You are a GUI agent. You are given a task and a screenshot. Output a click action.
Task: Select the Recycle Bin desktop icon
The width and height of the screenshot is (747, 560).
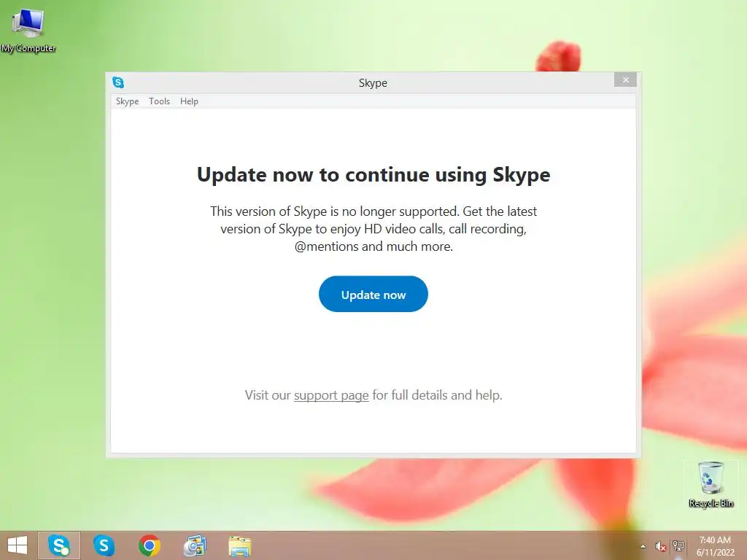pos(711,485)
